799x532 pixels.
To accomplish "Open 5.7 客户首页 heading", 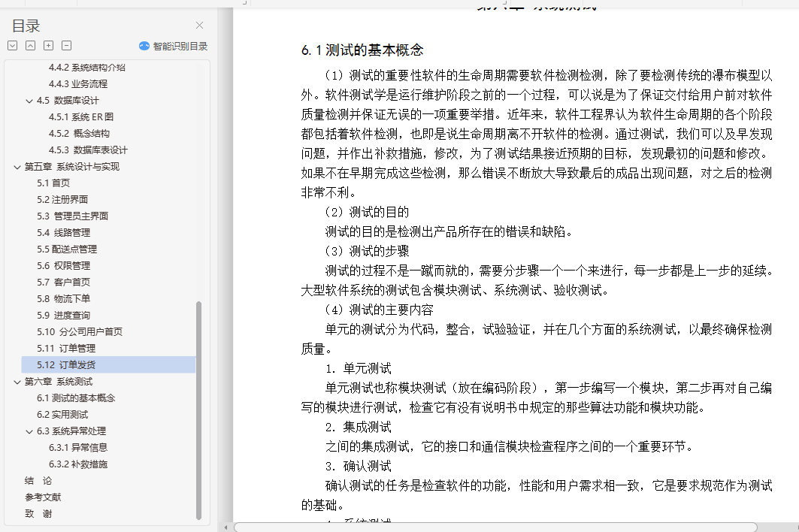I will click(63, 283).
